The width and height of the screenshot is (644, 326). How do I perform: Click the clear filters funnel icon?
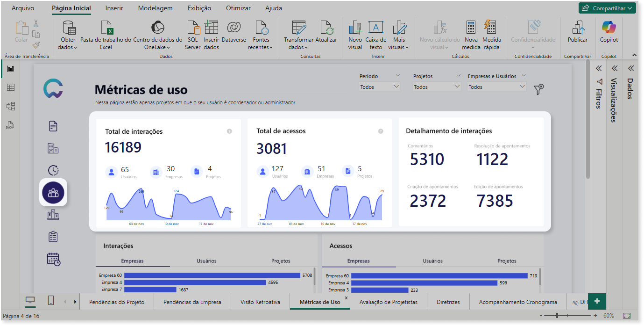tap(539, 89)
